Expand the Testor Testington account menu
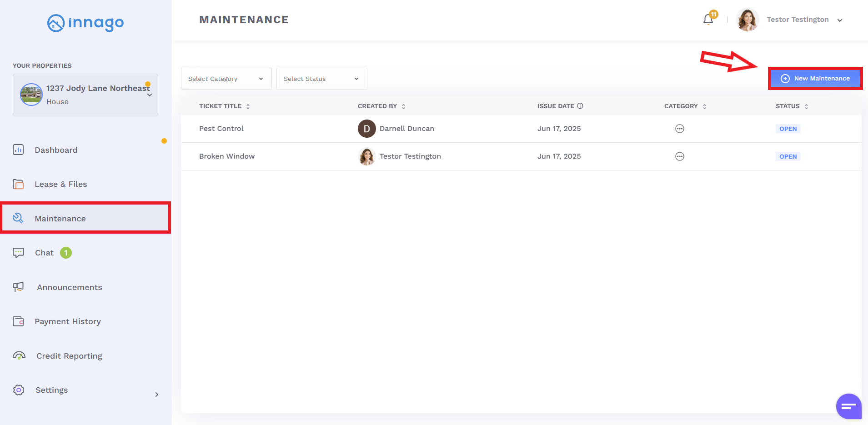 [x=840, y=20]
